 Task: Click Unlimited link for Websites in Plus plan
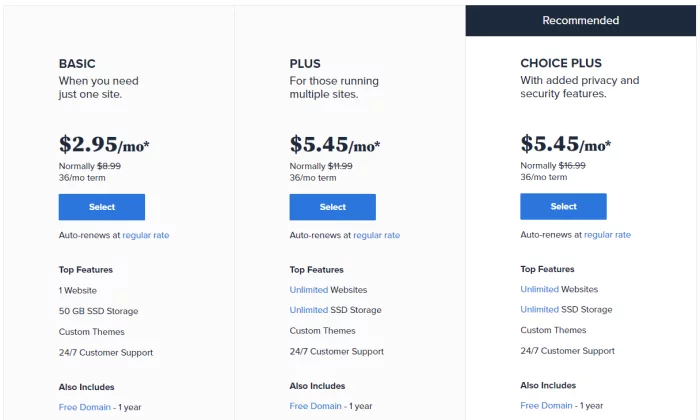coord(309,290)
